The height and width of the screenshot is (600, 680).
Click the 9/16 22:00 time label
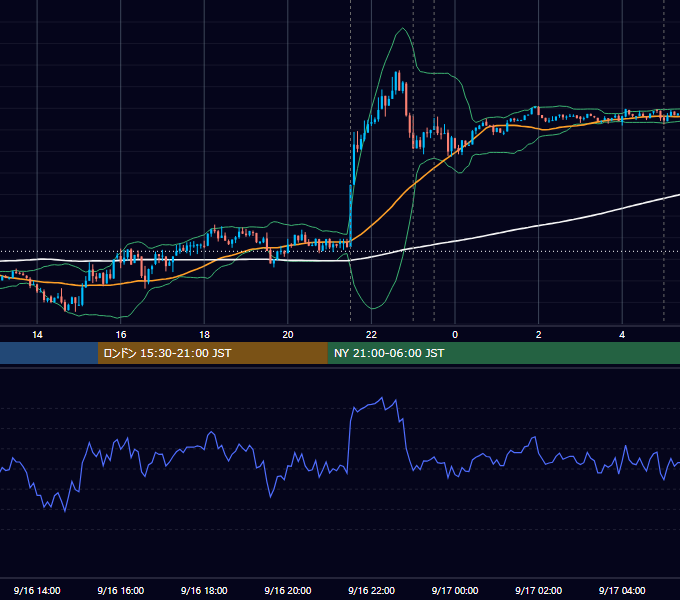click(x=371, y=590)
